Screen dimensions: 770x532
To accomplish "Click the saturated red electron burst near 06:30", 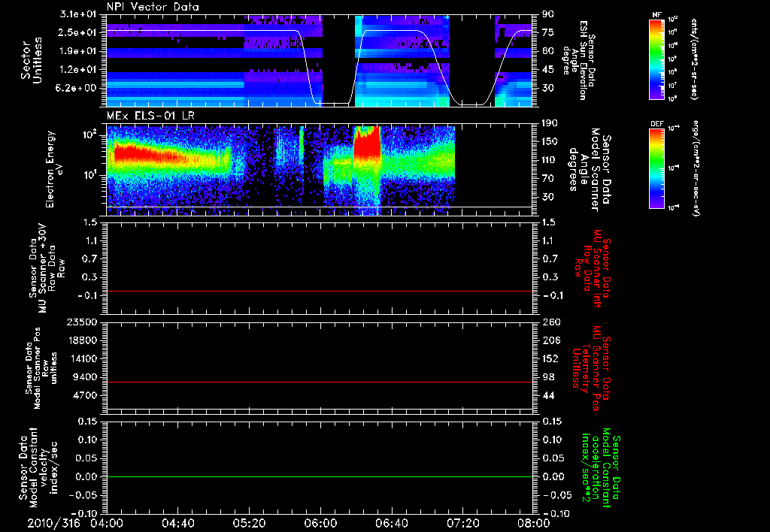I will tap(367, 145).
